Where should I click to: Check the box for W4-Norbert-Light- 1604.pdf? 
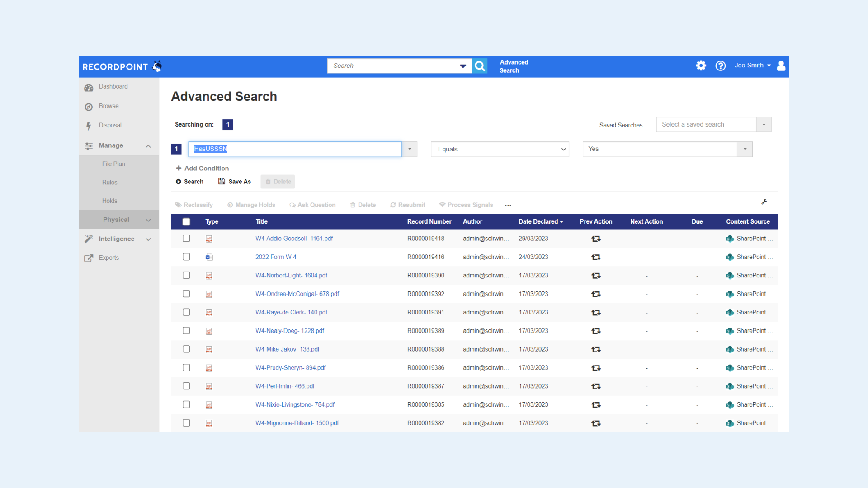click(x=186, y=276)
